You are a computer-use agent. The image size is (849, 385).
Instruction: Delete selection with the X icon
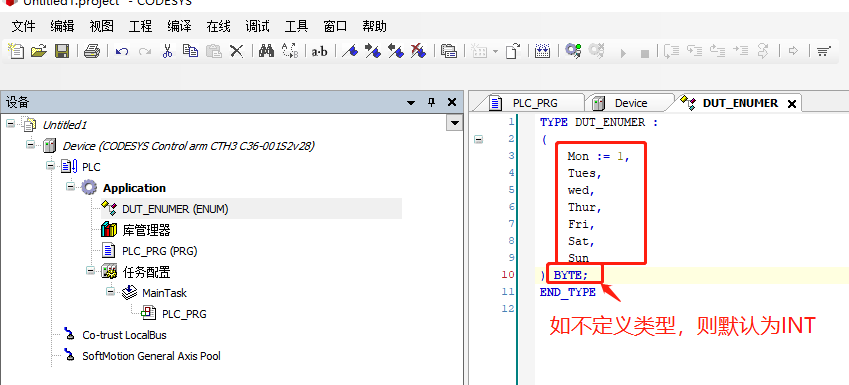click(x=237, y=51)
